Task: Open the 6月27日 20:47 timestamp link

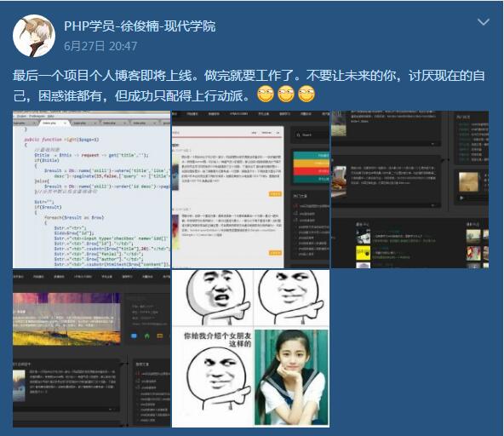Action: pyautogui.click(x=100, y=46)
